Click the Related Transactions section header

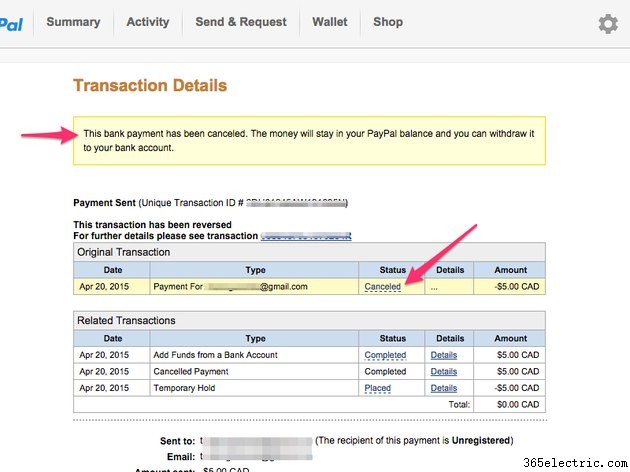pyautogui.click(x=309, y=321)
